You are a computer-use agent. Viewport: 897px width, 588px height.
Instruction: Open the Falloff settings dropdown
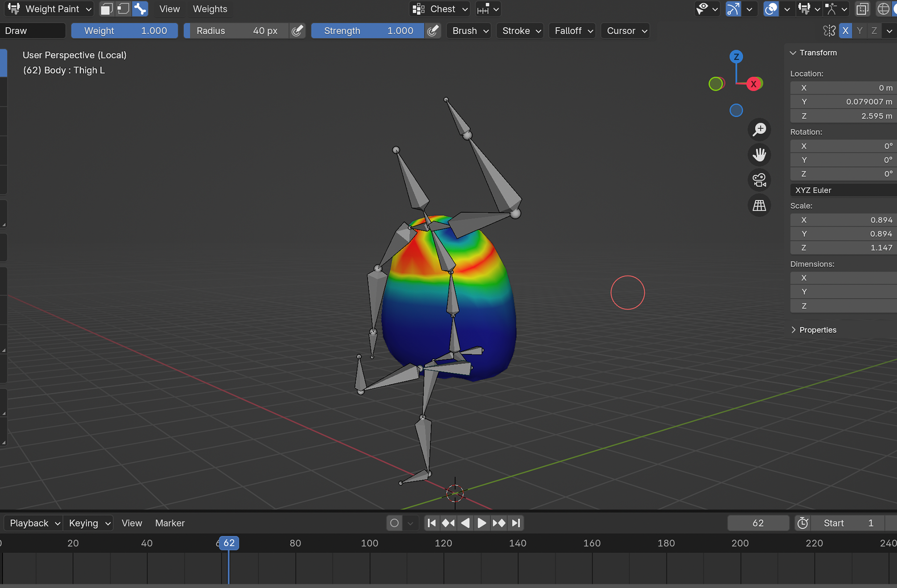pyautogui.click(x=573, y=31)
